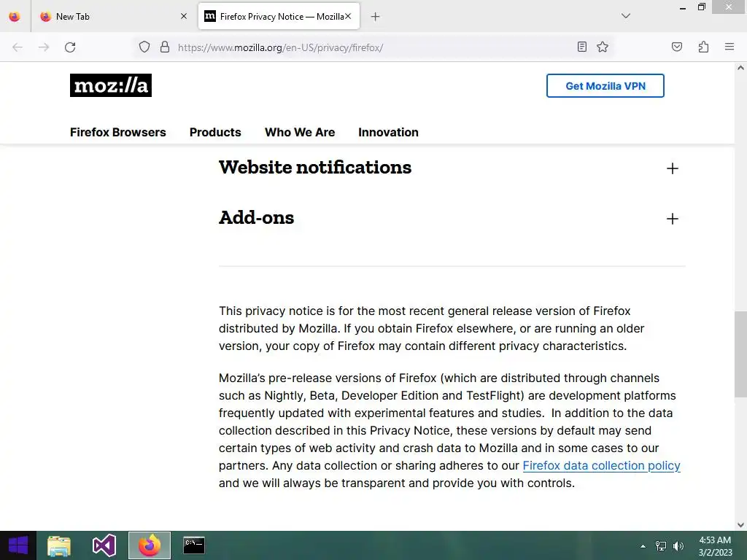The image size is (747, 560).
Task: Reload the current page
Action: 70,47
